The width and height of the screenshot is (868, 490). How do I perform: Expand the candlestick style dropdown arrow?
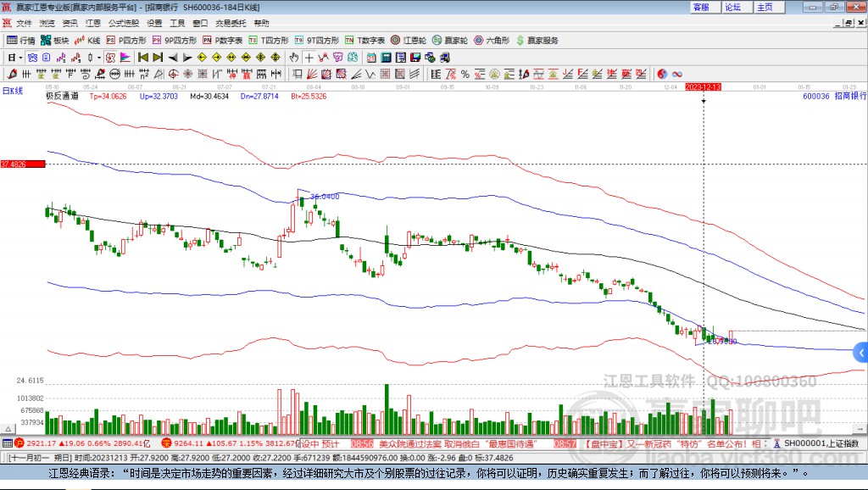98,58
